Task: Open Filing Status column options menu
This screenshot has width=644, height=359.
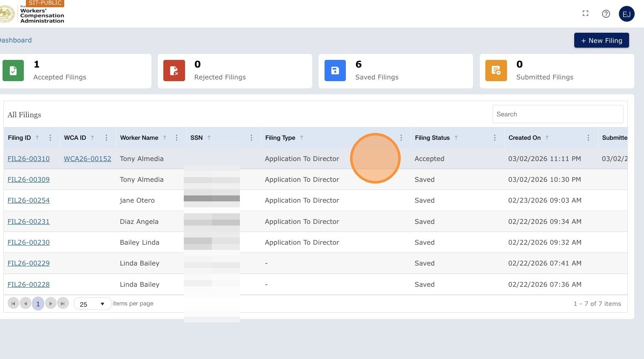Action: point(495,138)
